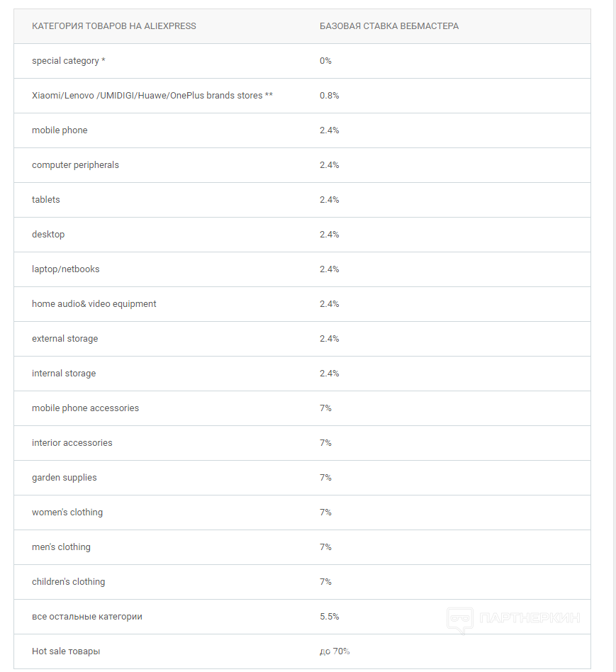
Task: Click the Xiaomi/Lenovo brands stores row label
Action: click(152, 96)
